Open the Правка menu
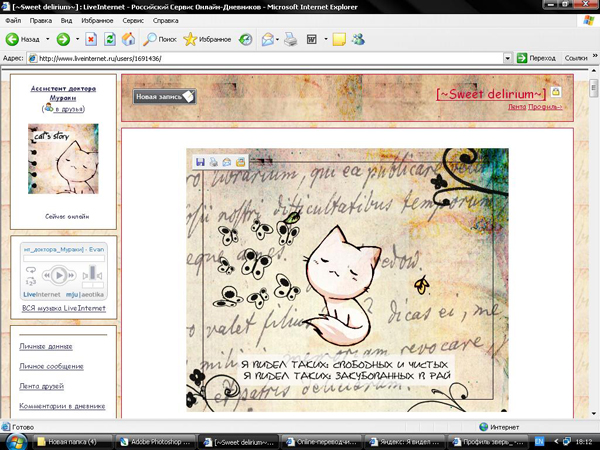This screenshot has height=450, width=600. click(41, 21)
